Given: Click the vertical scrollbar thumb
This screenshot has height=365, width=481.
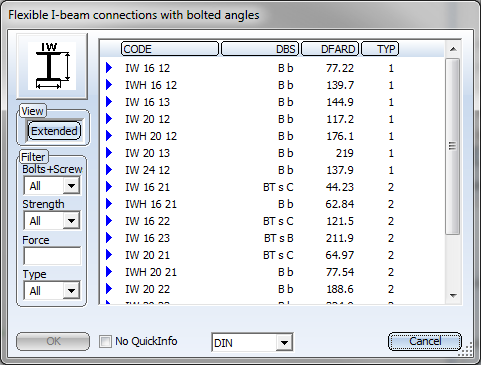Looking at the screenshot, I should pyautogui.click(x=453, y=146).
